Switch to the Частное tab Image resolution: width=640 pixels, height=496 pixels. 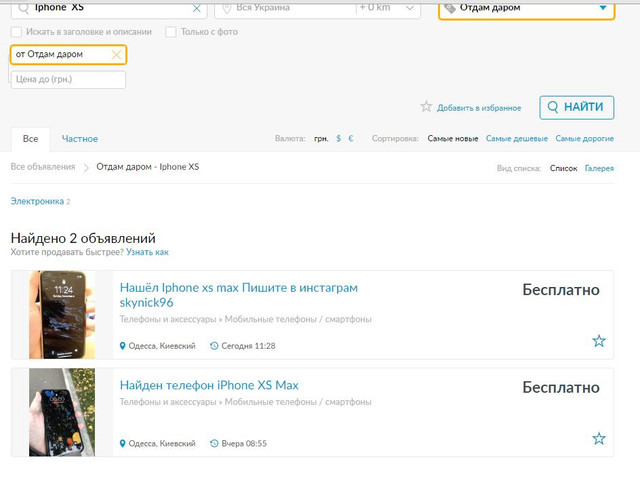[x=80, y=139]
